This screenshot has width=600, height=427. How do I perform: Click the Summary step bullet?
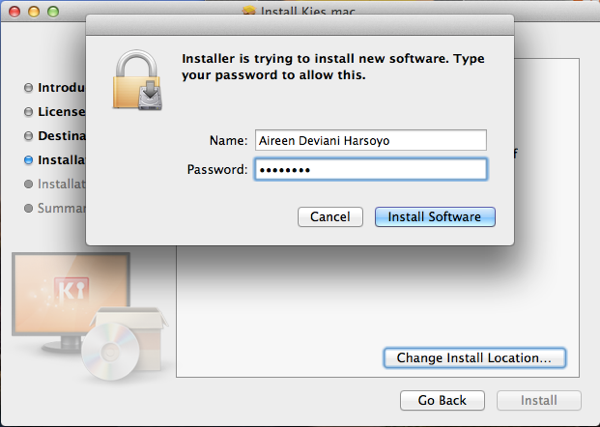(x=28, y=208)
